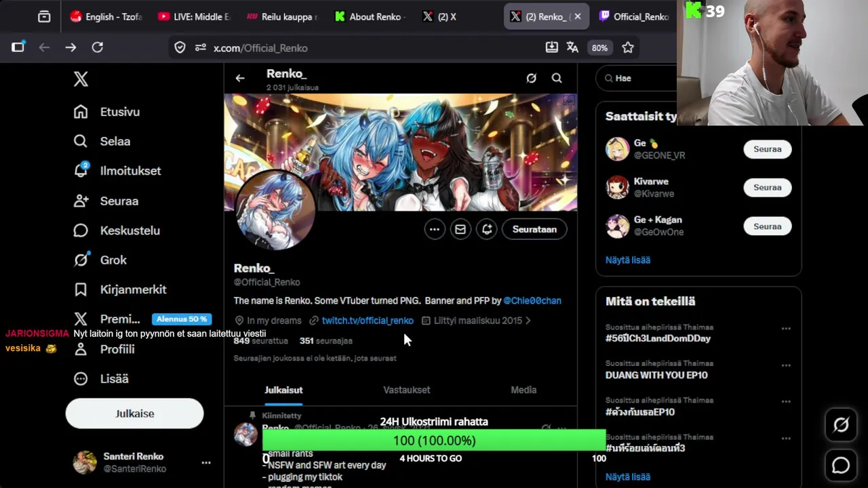Open Santeri Renko account options dots
This screenshot has width=868, height=488.
coord(206,463)
